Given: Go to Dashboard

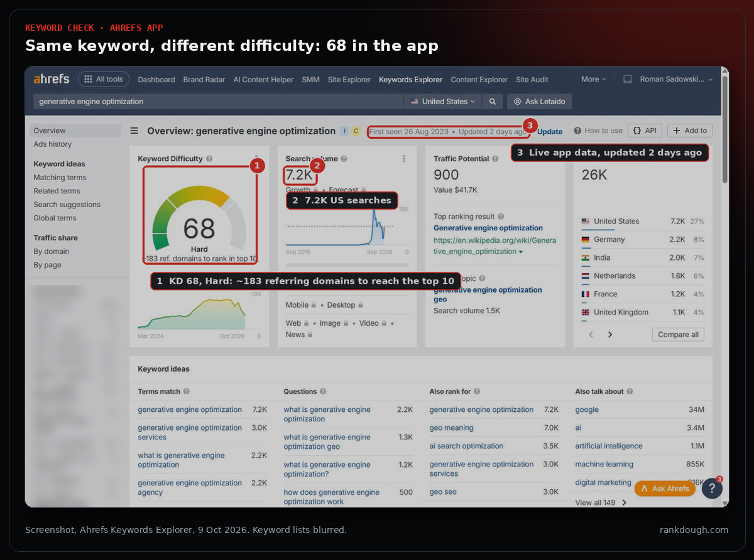Looking at the screenshot, I should [x=156, y=80].
